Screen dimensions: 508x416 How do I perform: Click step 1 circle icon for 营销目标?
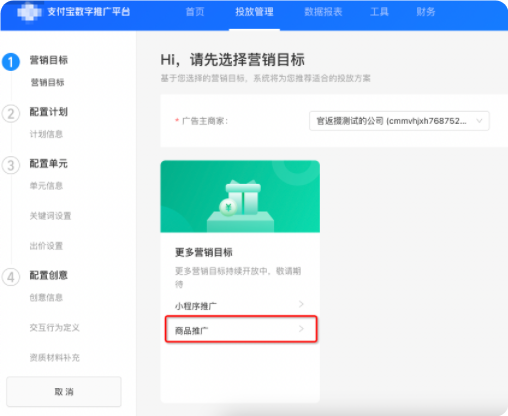click(x=11, y=62)
